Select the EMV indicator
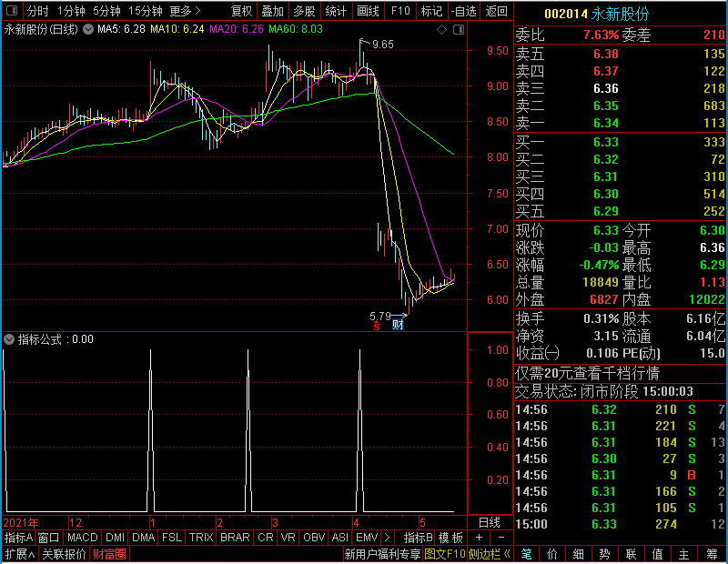This screenshot has width=728, height=564. pos(367,538)
